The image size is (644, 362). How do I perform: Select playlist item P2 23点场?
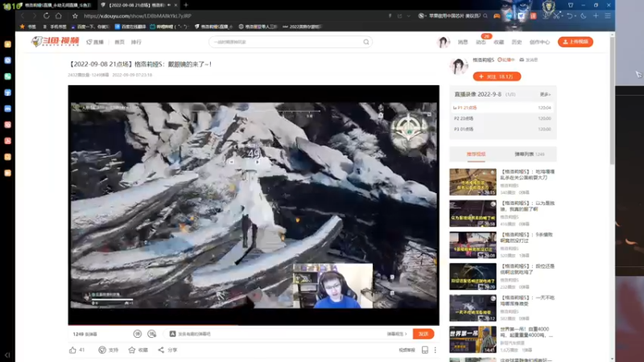pos(502,118)
